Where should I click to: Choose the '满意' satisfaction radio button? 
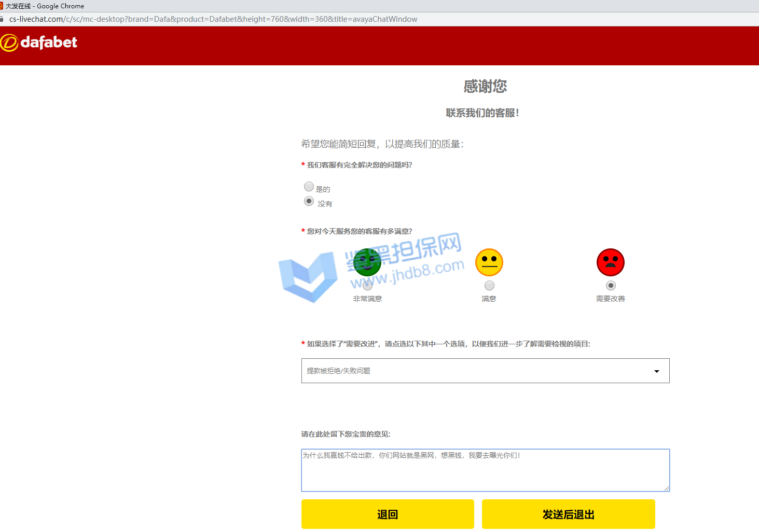(x=489, y=286)
